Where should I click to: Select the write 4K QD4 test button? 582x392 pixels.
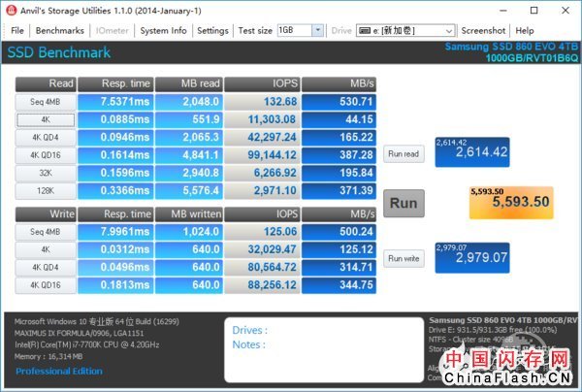pos(46,267)
